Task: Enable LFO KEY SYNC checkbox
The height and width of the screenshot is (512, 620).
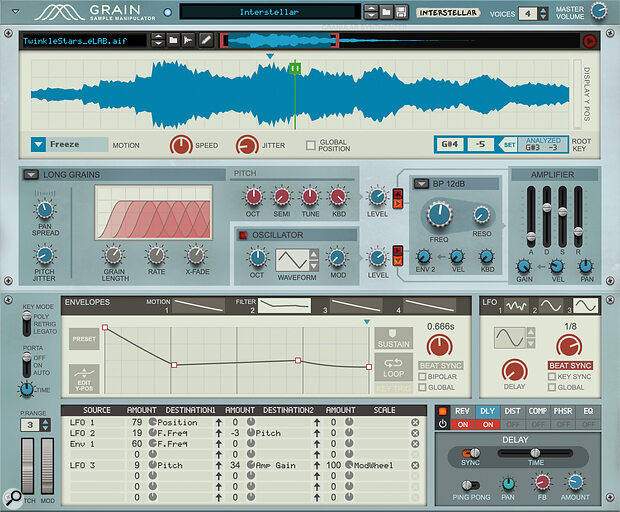Action: pos(552,376)
